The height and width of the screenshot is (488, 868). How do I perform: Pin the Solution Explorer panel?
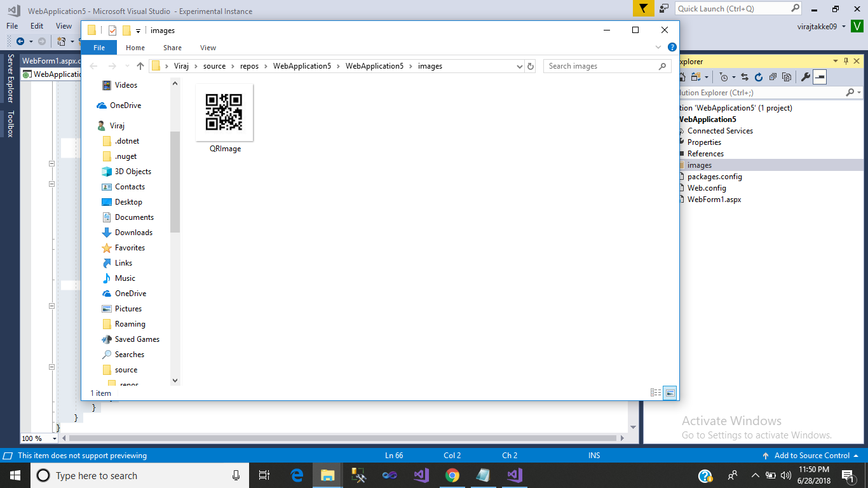[846, 61]
